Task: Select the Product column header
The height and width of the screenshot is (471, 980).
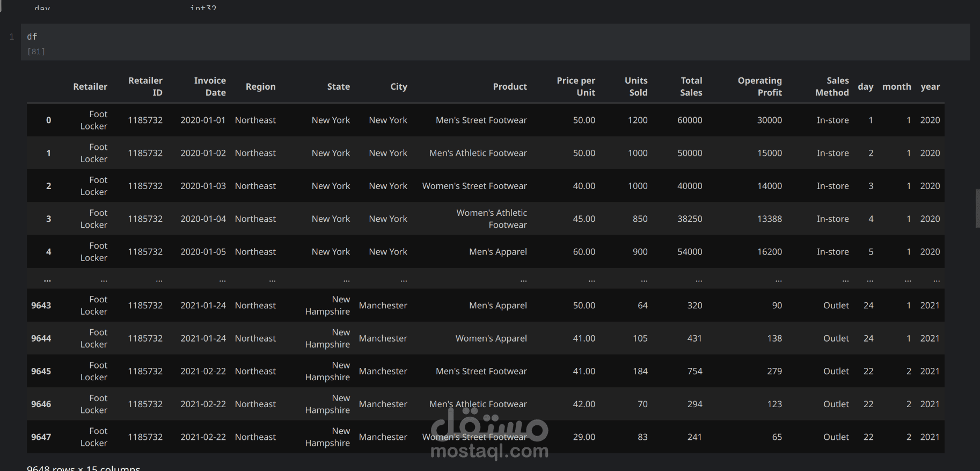Action: (x=510, y=86)
